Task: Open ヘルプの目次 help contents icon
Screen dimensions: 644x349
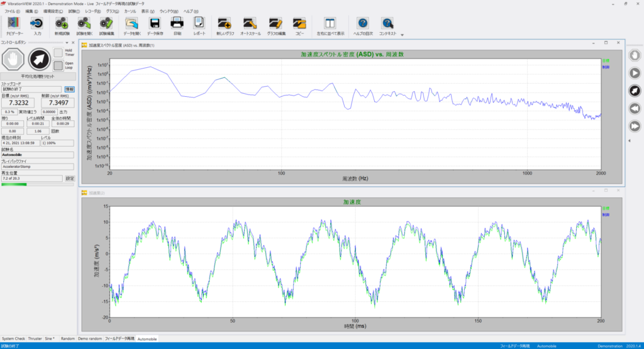Action: (363, 26)
